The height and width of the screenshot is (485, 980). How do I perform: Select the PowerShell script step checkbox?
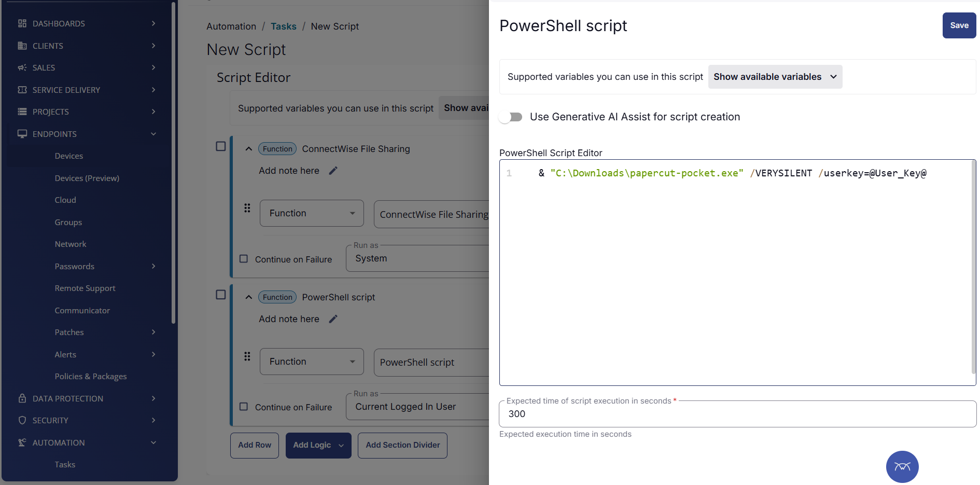coord(221,295)
